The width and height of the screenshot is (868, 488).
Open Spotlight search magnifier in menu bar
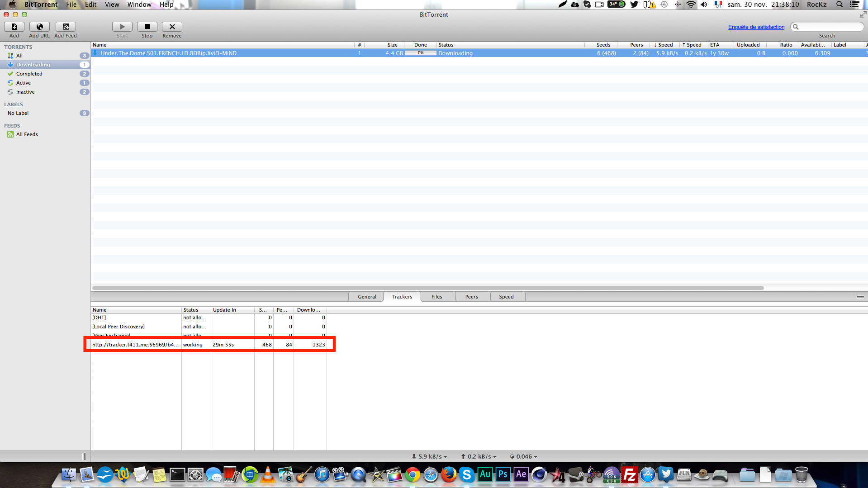click(840, 5)
